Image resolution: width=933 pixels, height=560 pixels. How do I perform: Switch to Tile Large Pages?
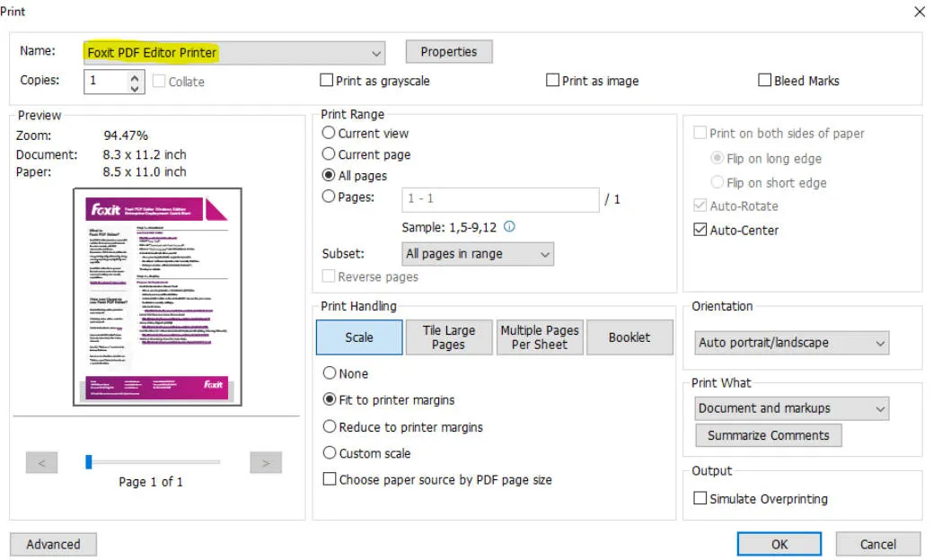(x=449, y=337)
